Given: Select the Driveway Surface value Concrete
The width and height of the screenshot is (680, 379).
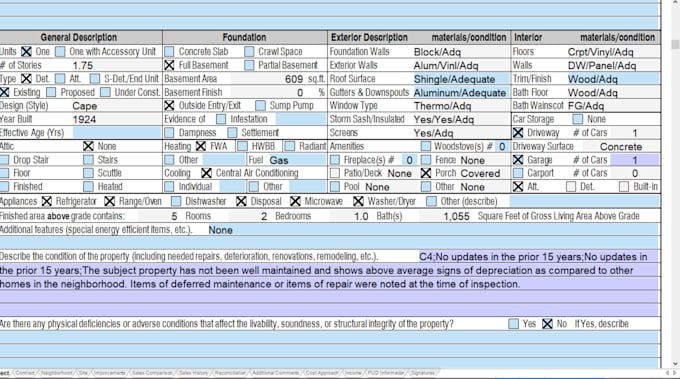Looking at the screenshot, I should (x=621, y=147).
